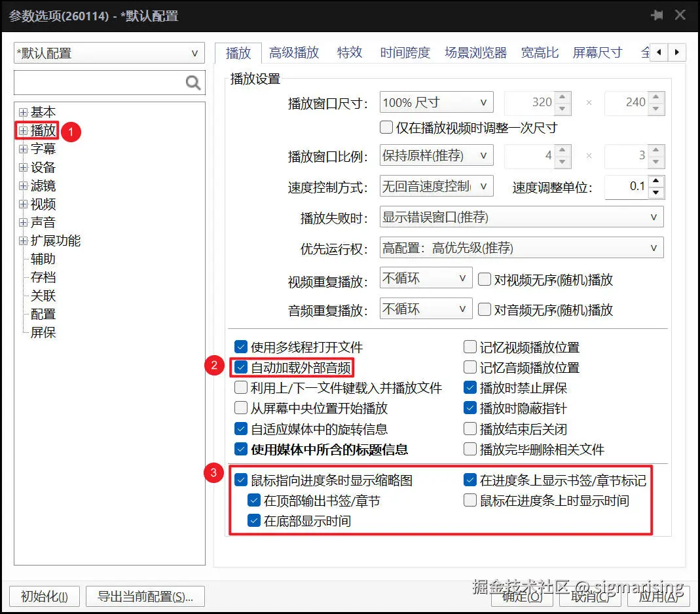
Task: Switch to the 宽高比 tab
Action: (x=540, y=52)
